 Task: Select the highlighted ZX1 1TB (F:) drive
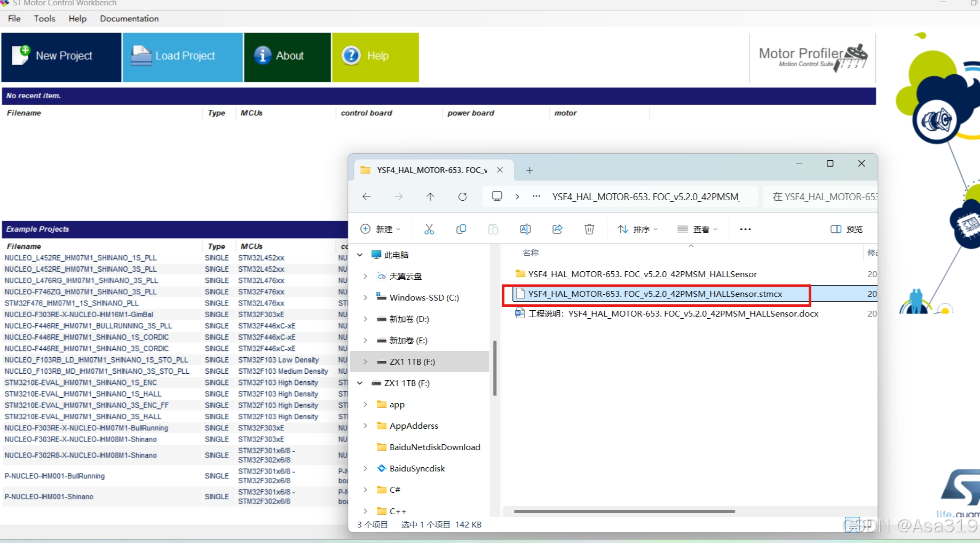point(420,361)
